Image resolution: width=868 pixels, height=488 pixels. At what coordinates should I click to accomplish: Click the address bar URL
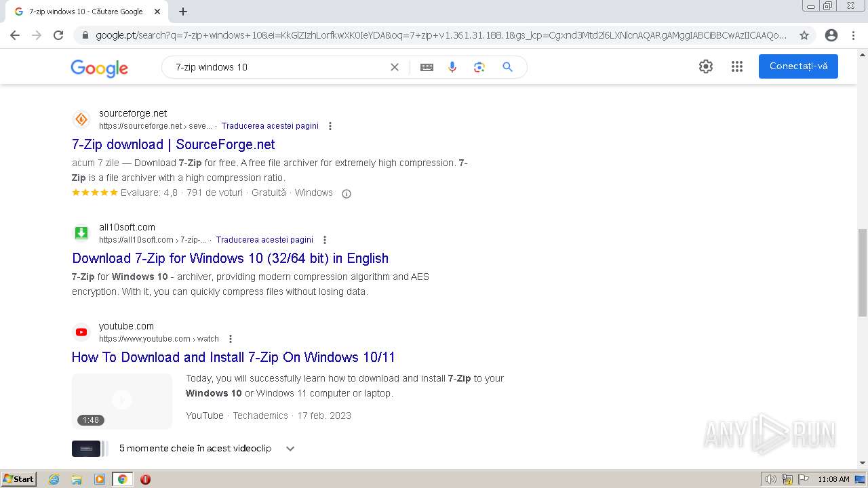[441, 35]
